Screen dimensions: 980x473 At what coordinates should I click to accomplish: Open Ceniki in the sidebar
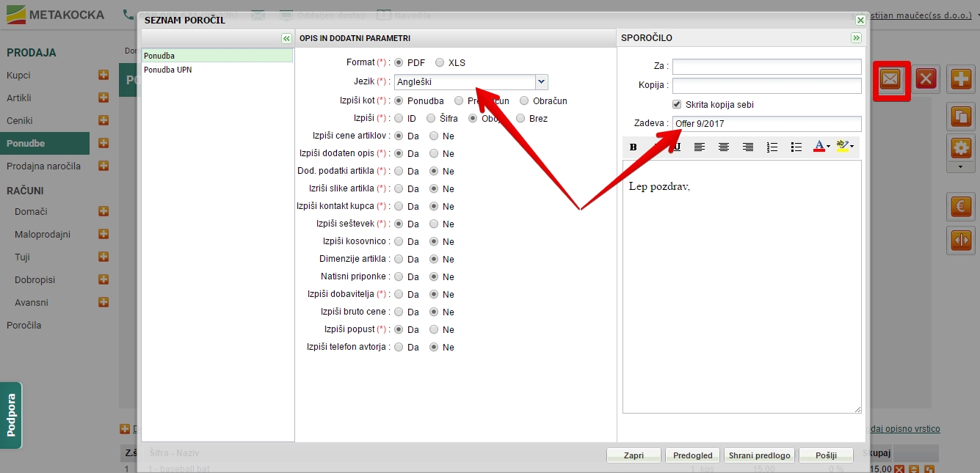click(20, 120)
